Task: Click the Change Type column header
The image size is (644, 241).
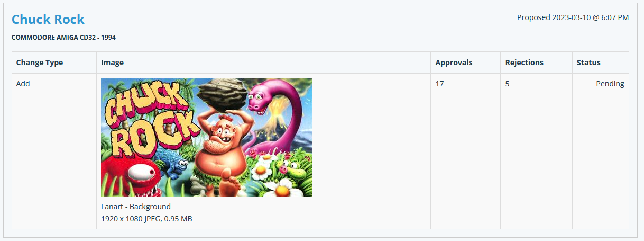Action: pyautogui.click(x=40, y=63)
